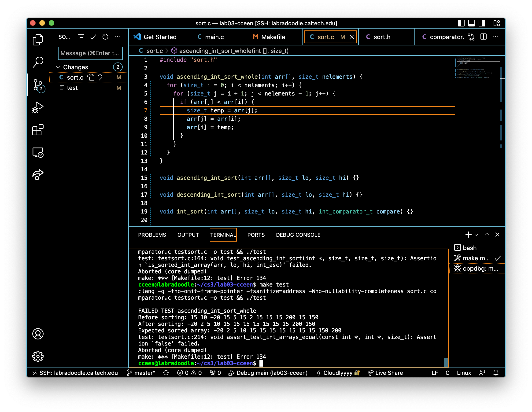
Task: Open the Run and Debug view
Action: click(x=38, y=107)
